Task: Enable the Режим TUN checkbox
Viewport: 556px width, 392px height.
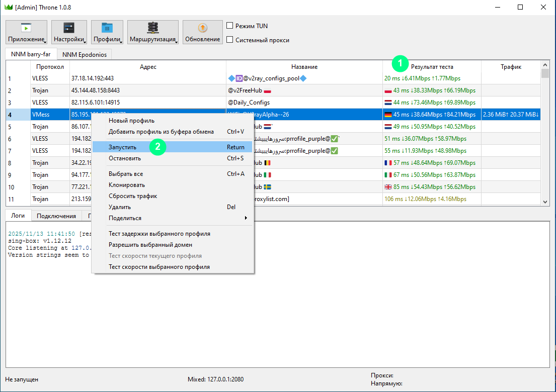Action: click(230, 26)
